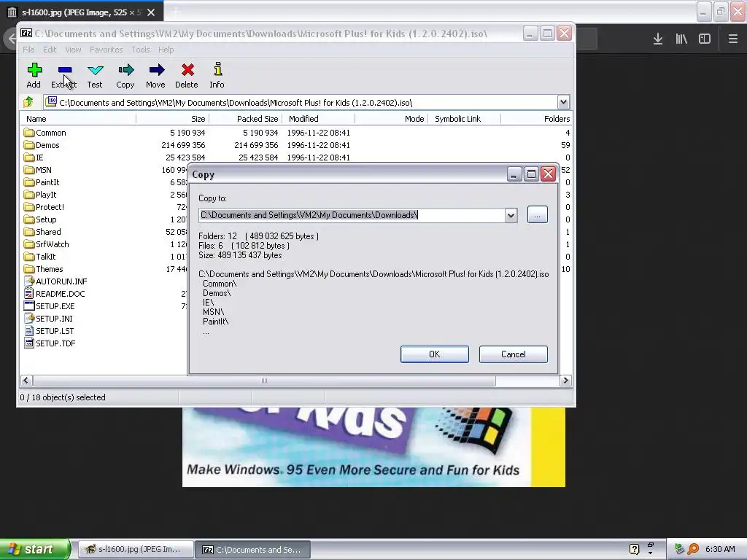Open the Edit menu
Viewport: 747px width, 560px height.
pos(50,50)
